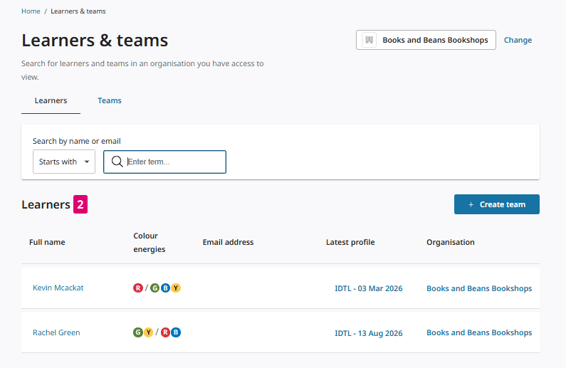
Task: Click the Create team button
Action: (497, 204)
